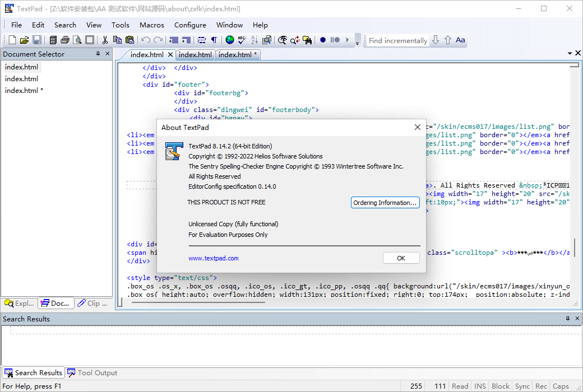
Task: Sort lines A-Z icon
Action: point(255,40)
